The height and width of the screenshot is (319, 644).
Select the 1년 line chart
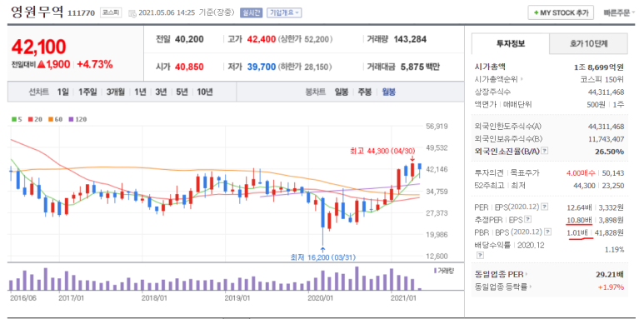tap(140, 92)
